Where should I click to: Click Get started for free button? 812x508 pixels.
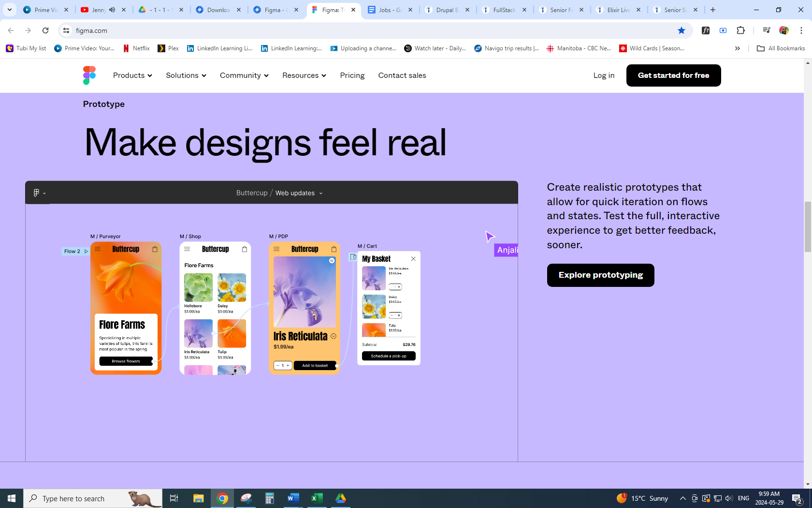673,75
